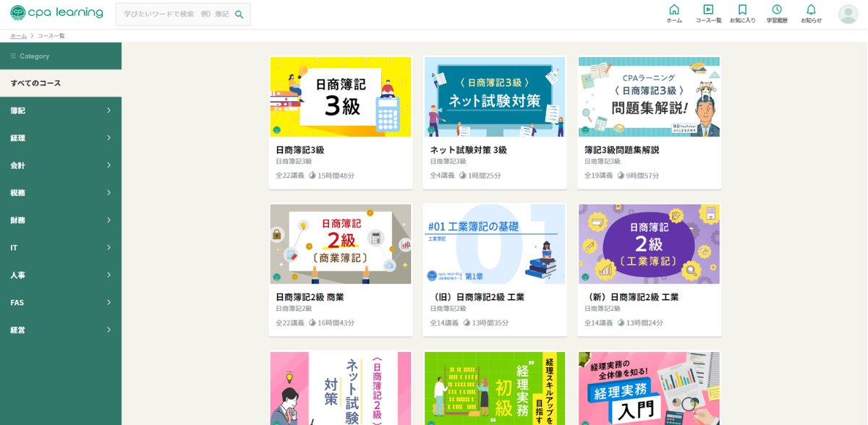868x425 pixels.
Task: Expand the 財務 category chevron
Action: click(x=109, y=220)
